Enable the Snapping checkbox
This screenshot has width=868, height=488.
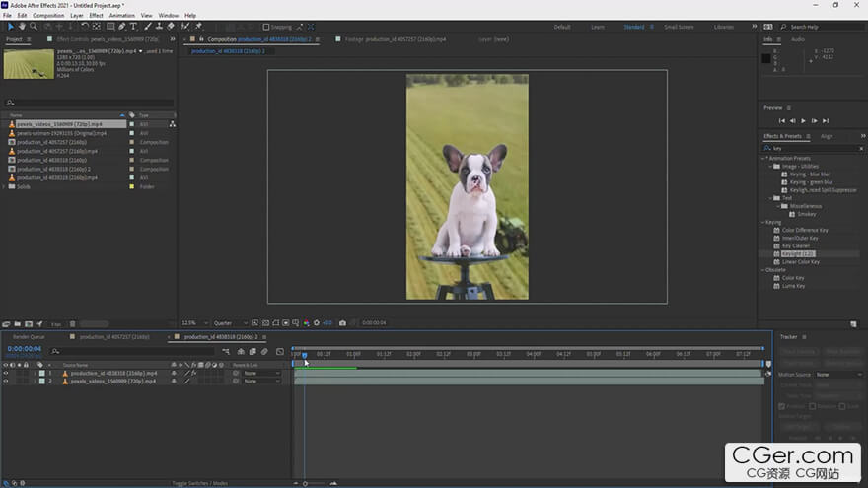[x=266, y=27]
